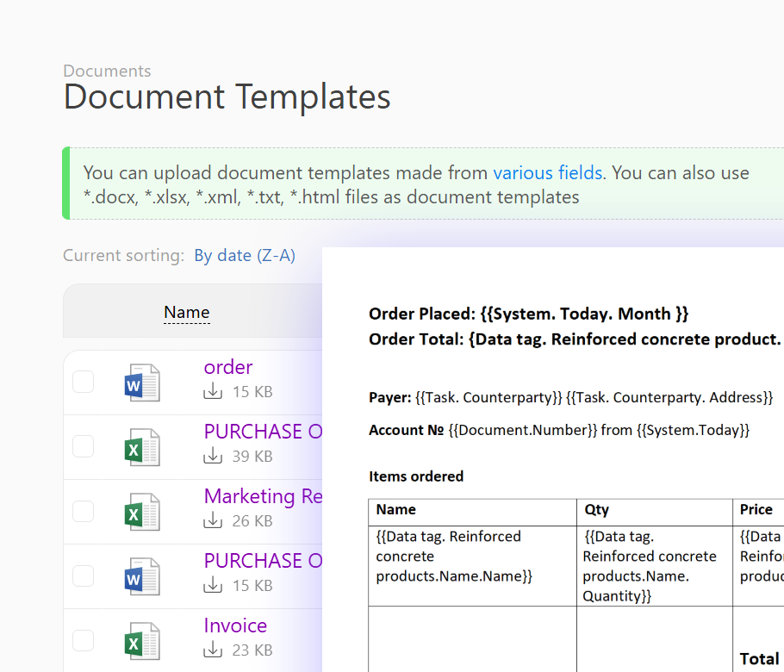
Task: Click the 39 KB file size text
Action: click(252, 456)
